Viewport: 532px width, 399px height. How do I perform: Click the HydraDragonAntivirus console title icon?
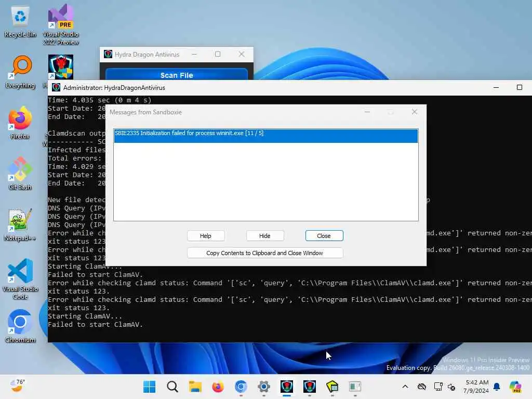[56, 87]
